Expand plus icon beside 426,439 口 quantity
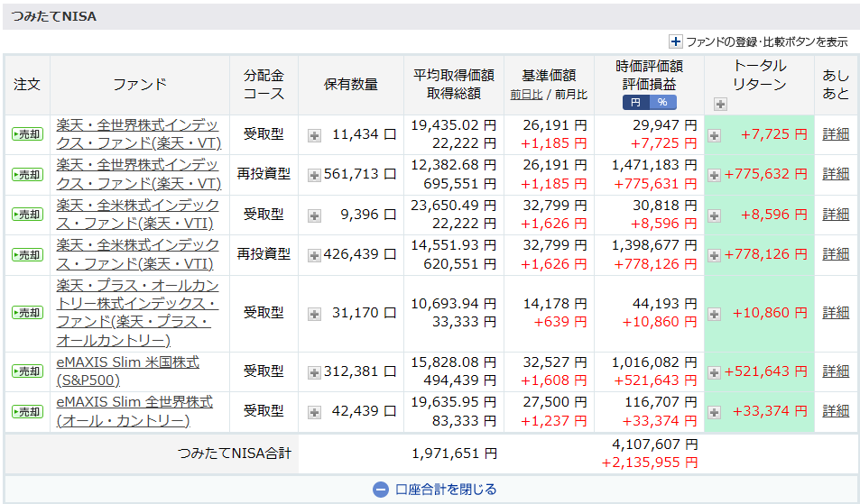The width and height of the screenshot is (860, 504). 314,255
